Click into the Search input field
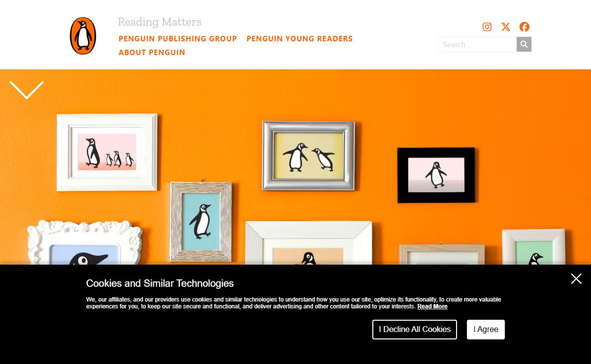 (x=477, y=44)
